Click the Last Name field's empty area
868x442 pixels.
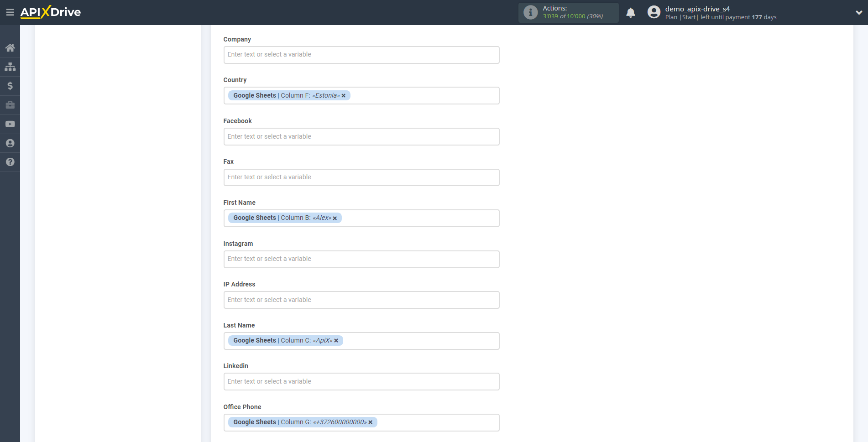coord(421,341)
